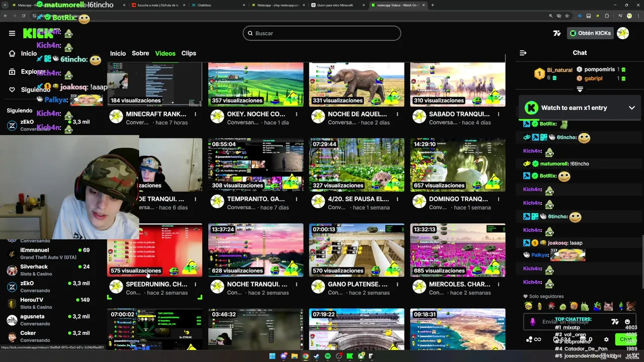Collapse the chat panel using arrow icon

click(x=523, y=53)
